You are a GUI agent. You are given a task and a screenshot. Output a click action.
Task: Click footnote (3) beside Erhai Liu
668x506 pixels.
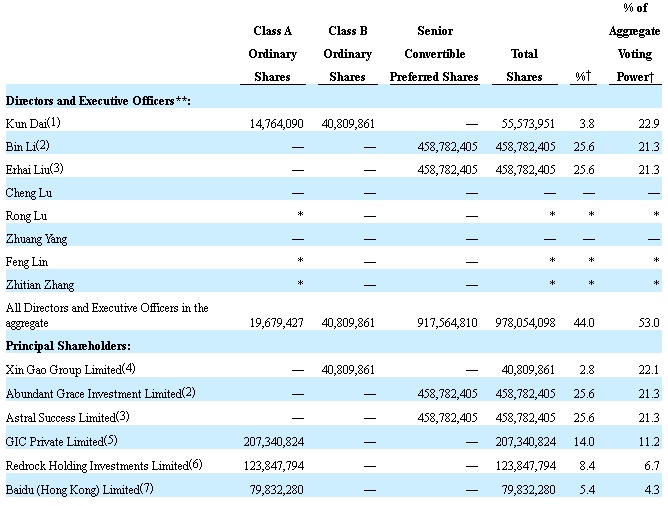[56, 168]
